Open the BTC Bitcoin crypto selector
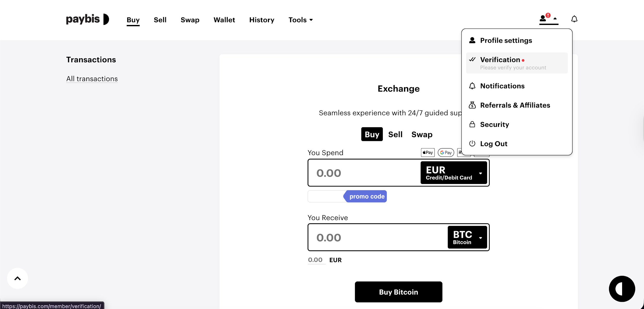The height and width of the screenshot is (309, 644). tap(467, 237)
